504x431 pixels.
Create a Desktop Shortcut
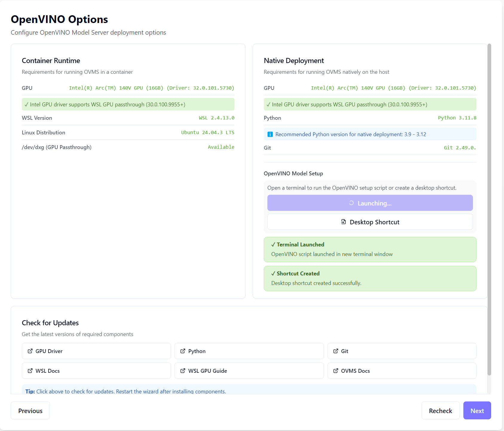370,222
